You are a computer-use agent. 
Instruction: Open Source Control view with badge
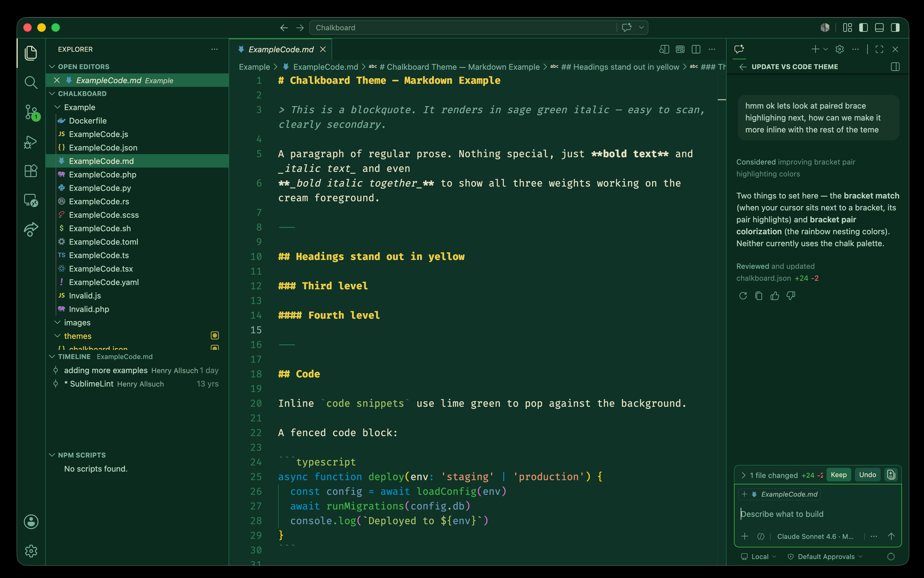click(31, 113)
